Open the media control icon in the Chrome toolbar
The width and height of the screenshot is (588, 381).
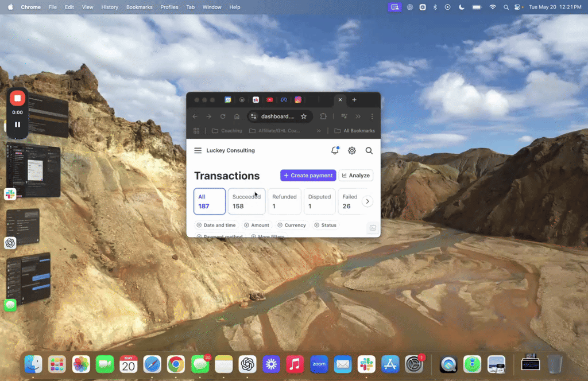click(344, 116)
